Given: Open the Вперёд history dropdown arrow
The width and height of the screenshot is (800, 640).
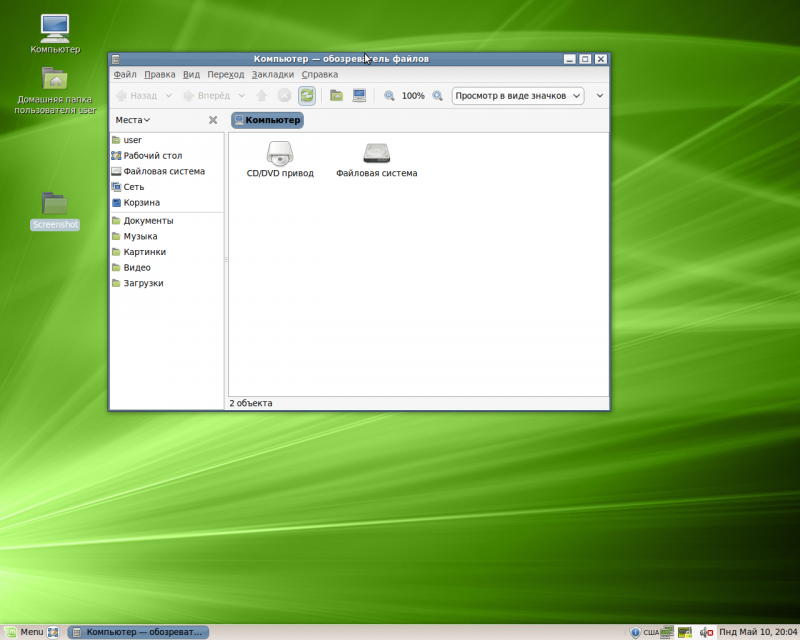Looking at the screenshot, I should (x=242, y=95).
